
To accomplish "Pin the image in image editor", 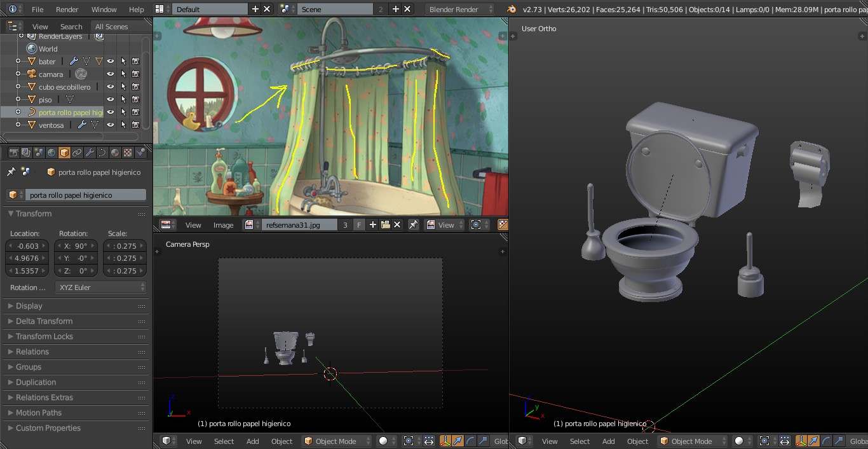I will tap(414, 224).
